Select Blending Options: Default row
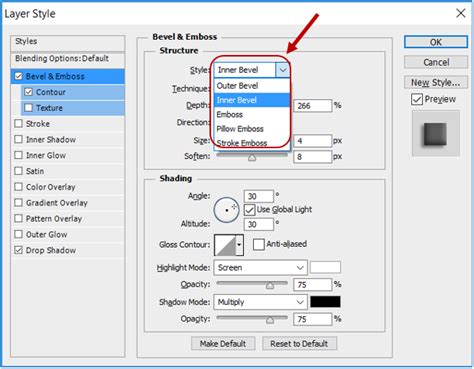Image resolution: width=474 pixels, height=369 pixels. (68, 59)
